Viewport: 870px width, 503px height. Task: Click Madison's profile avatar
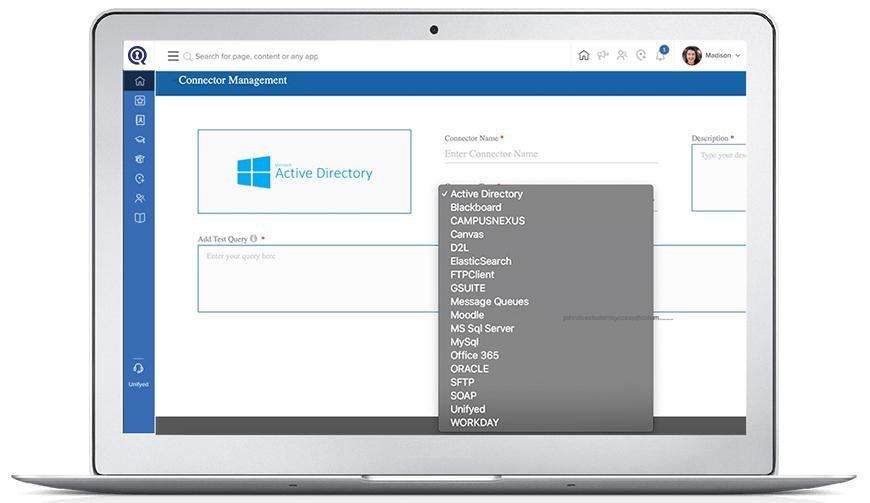(x=692, y=55)
